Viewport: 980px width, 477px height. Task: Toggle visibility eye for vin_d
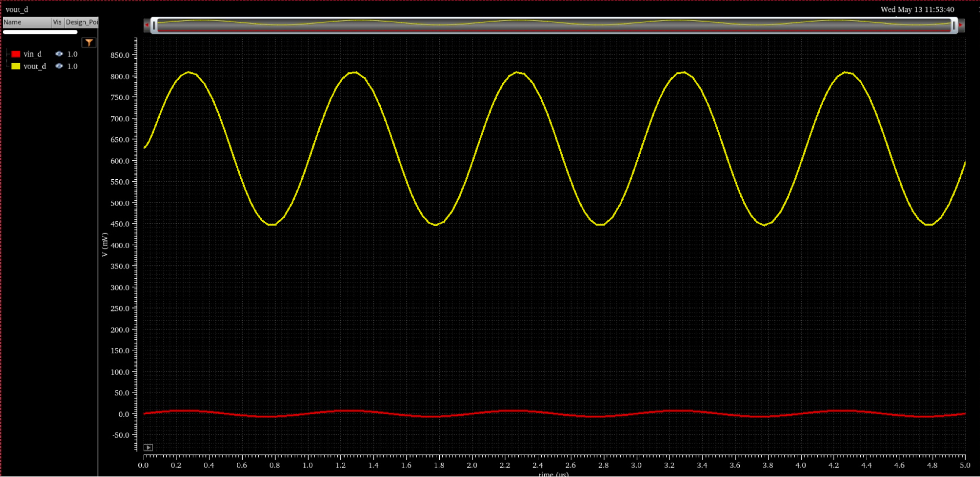[x=59, y=54]
